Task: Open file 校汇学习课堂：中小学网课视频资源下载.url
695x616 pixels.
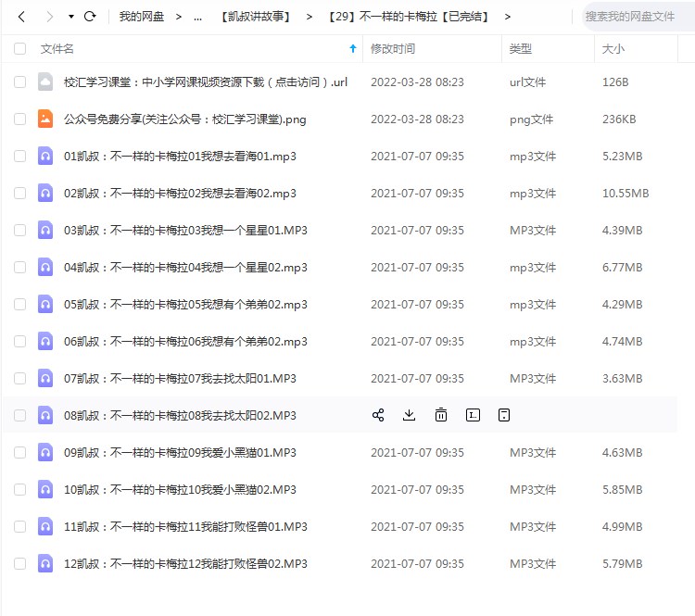Action: [x=205, y=82]
